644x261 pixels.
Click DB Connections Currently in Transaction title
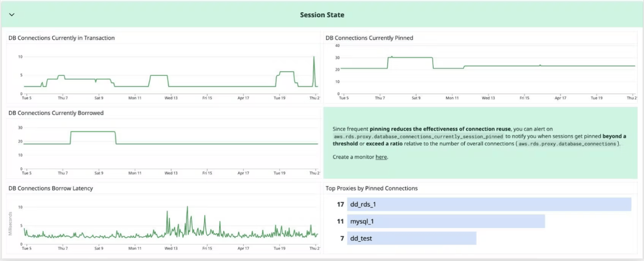tap(62, 38)
